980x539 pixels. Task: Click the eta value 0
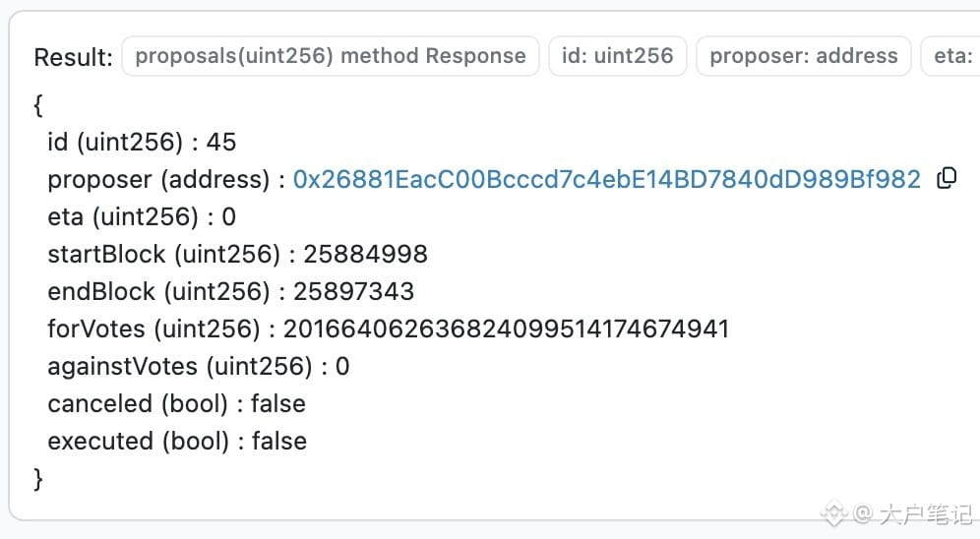(x=228, y=217)
